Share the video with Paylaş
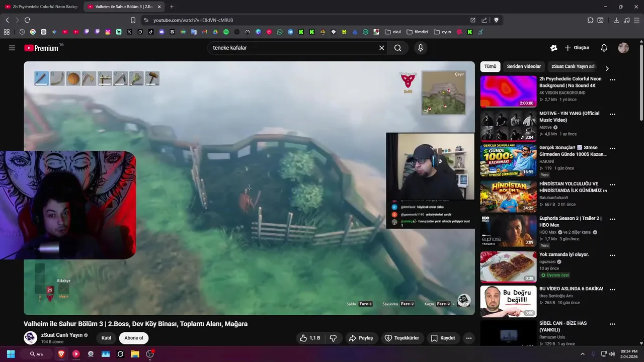 (x=361, y=338)
